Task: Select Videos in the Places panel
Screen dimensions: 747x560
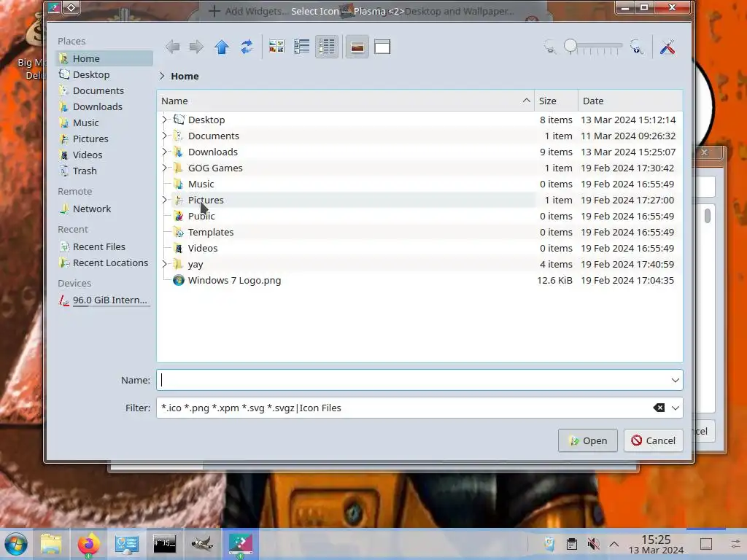Action: pyautogui.click(x=104, y=155)
